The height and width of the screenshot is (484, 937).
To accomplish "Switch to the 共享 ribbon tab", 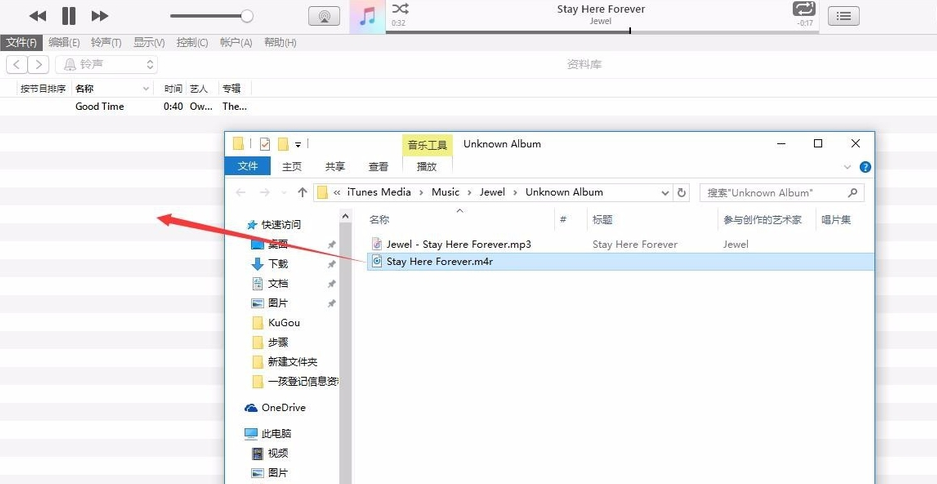I will (335, 167).
